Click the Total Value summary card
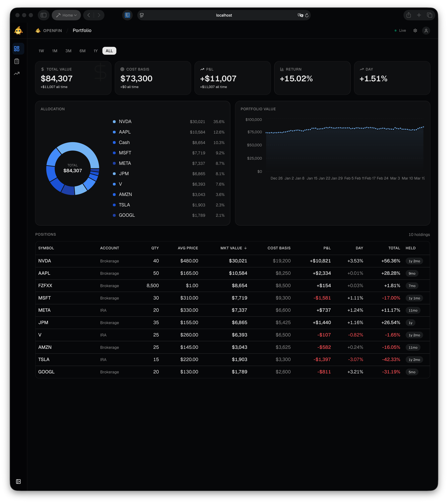This screenshot has width=448, height=503. (x=73, y=78)
